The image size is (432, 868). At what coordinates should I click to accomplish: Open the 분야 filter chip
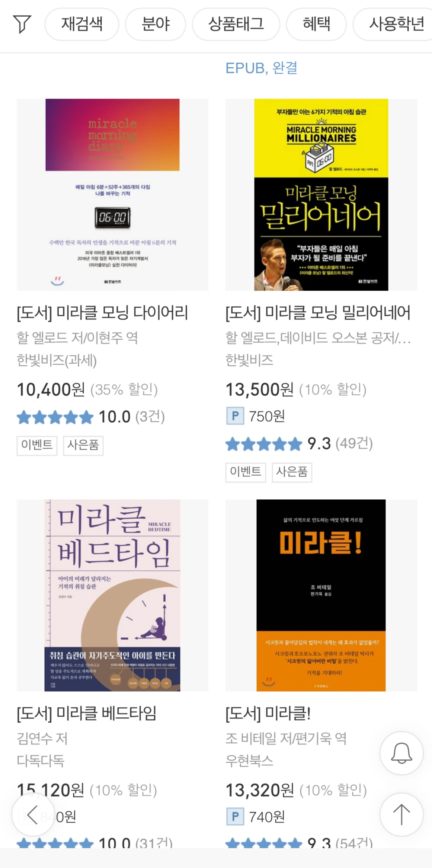point(156,25)
